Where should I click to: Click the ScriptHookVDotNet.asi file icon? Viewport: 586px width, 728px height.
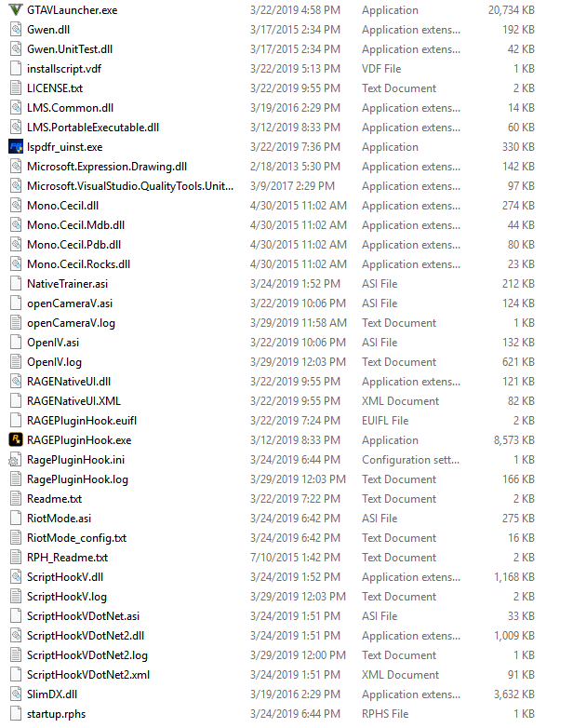[16, 616]
